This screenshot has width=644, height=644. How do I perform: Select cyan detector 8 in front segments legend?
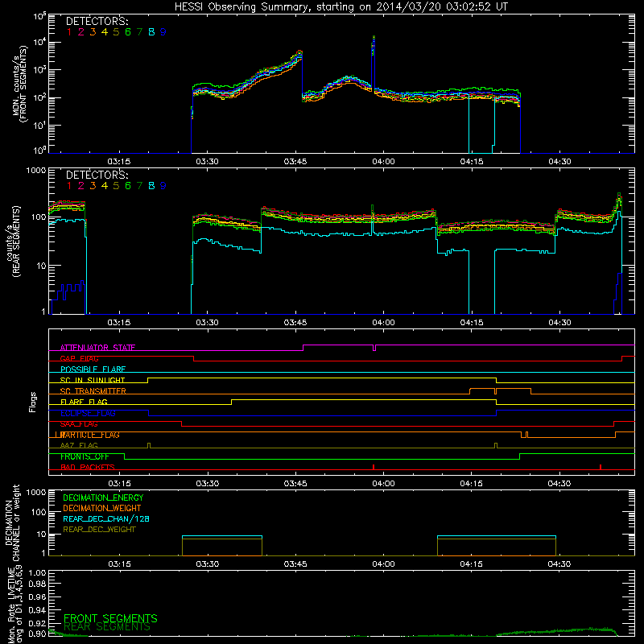tap(151, 32)
